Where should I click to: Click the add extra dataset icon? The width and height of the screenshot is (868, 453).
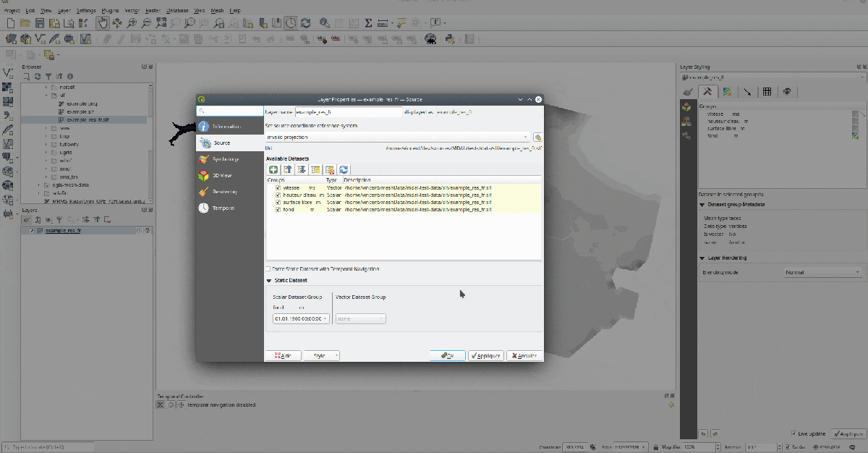pos(273,169)
